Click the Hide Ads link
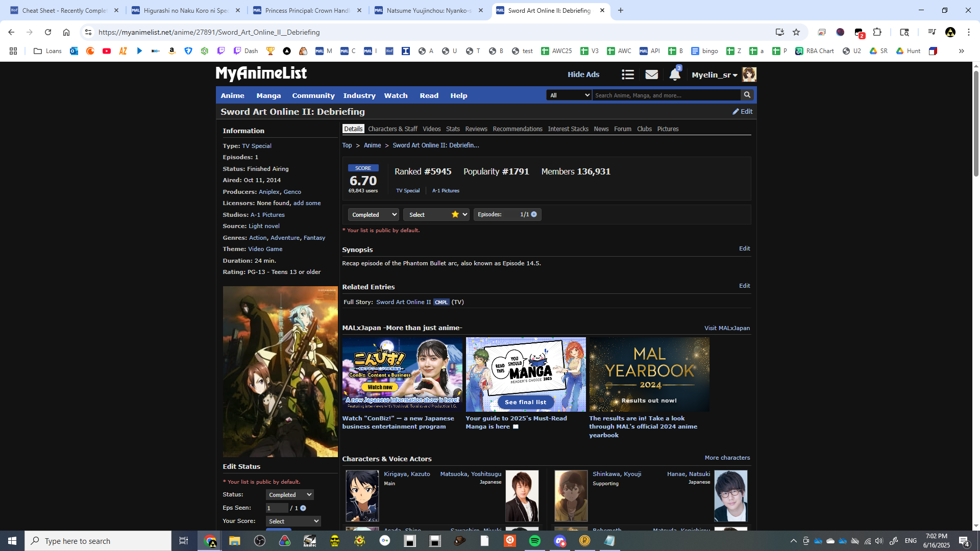 tap(583, 74)
